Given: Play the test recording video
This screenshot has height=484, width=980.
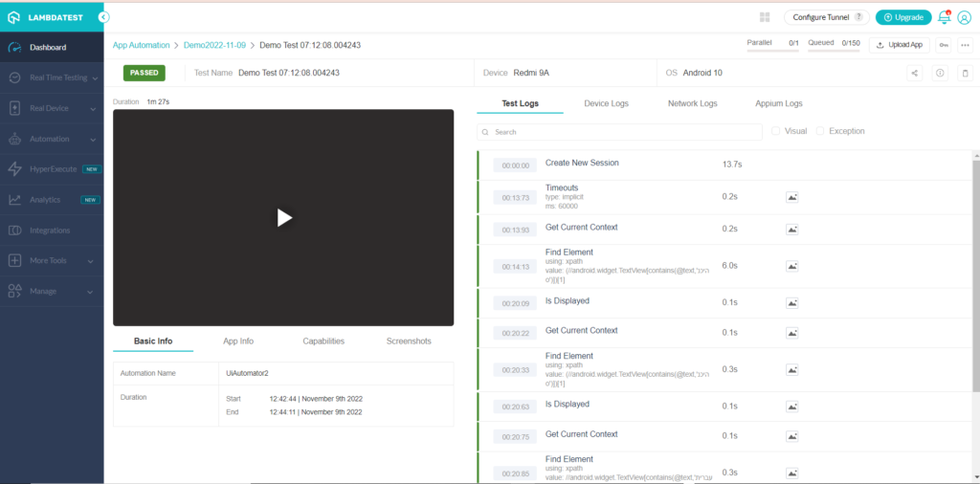Looking at the screenshot, I should 283,217.
